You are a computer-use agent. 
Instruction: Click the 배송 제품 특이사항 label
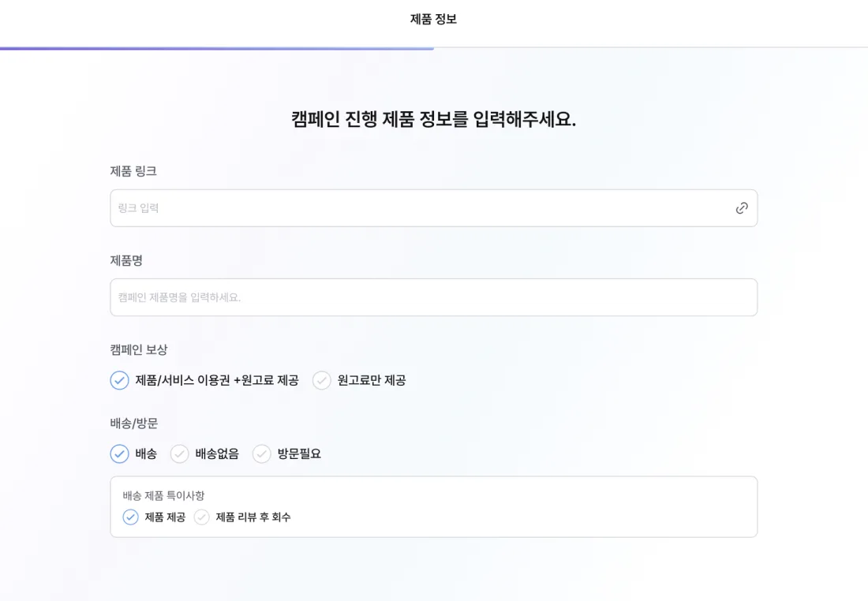(164, 495)
